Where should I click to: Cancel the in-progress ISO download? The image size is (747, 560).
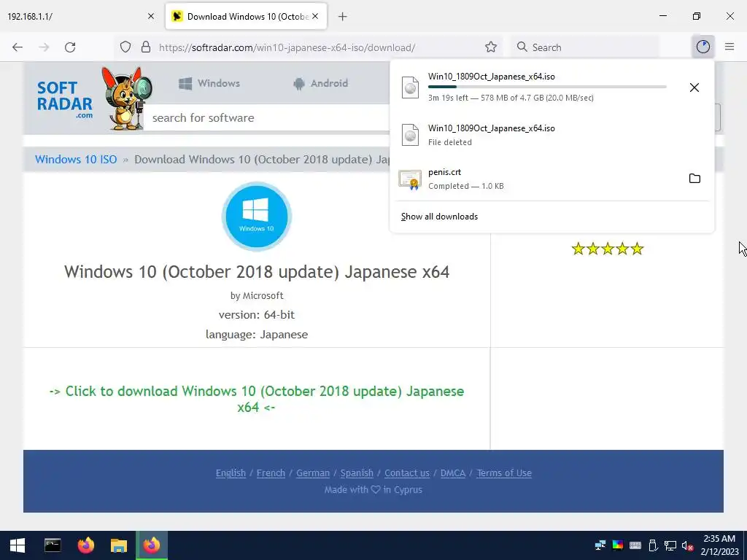click(694, 87)
